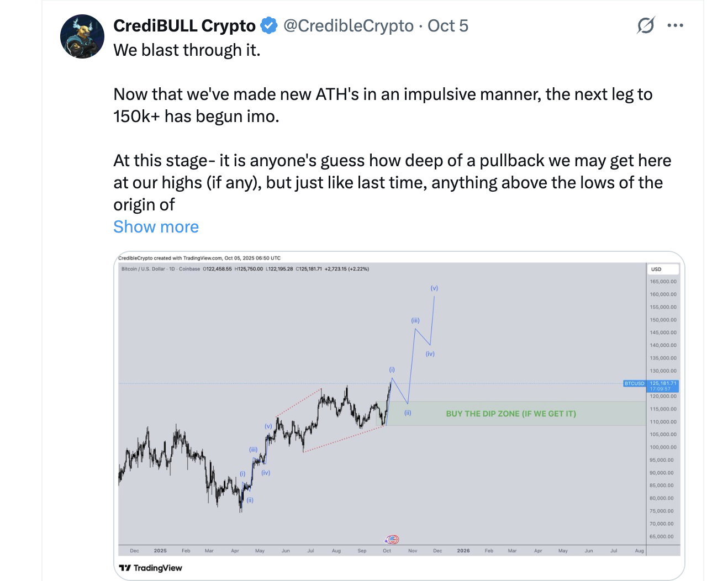Open CrediBULL Crypto's profile avatar
Screen dimensions: 728x581
pos(82,36)
